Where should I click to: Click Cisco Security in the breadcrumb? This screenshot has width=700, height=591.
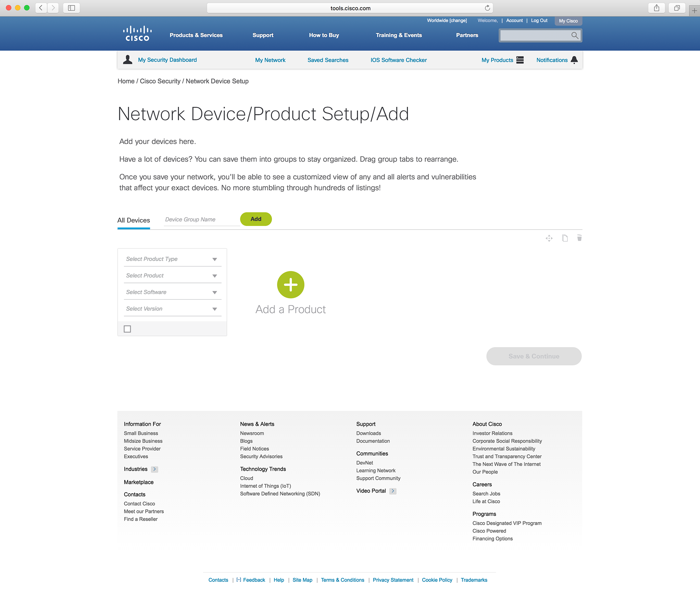[x=160, y=81]
